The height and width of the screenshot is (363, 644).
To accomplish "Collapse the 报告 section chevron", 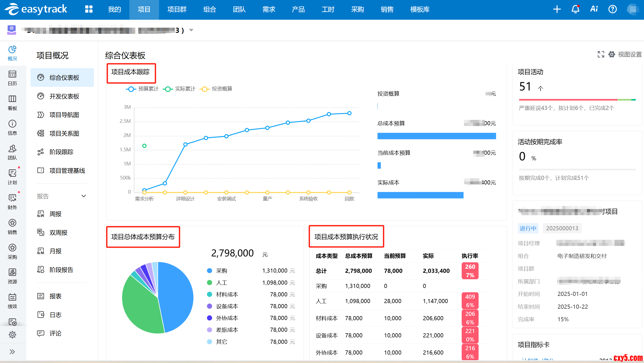I will click(83, 196).
